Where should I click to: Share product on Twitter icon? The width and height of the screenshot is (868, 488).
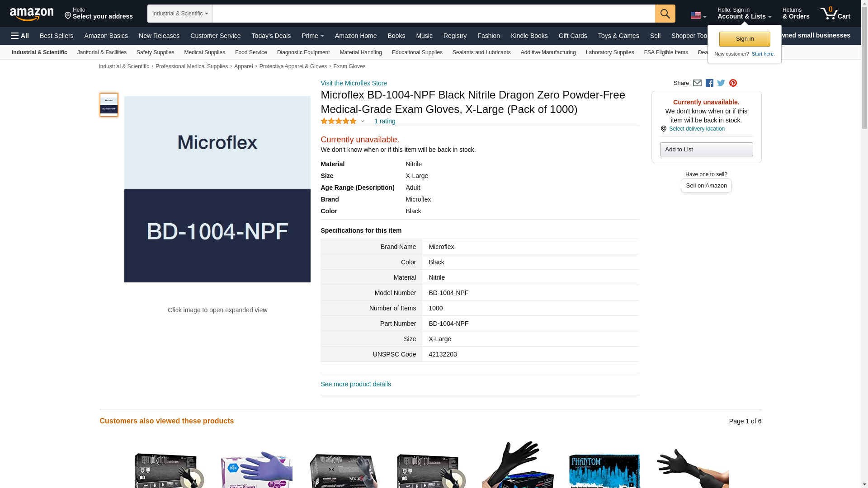click(721, 83)
